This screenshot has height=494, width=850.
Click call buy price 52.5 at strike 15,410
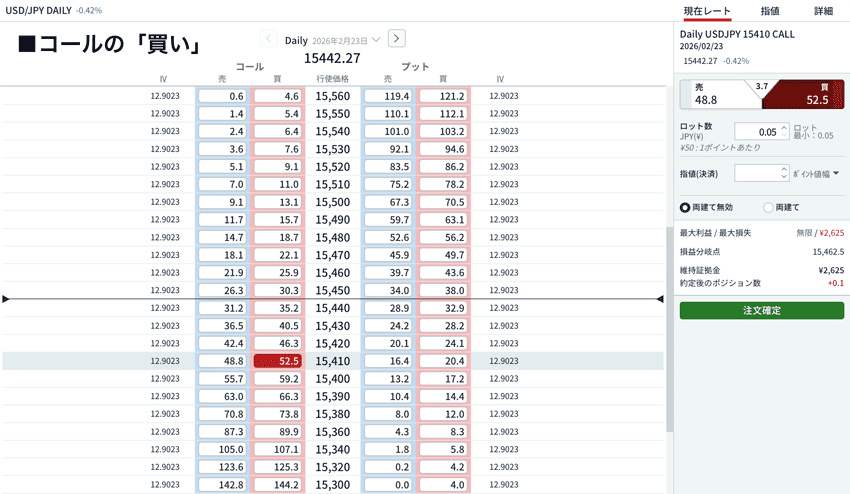278,361
